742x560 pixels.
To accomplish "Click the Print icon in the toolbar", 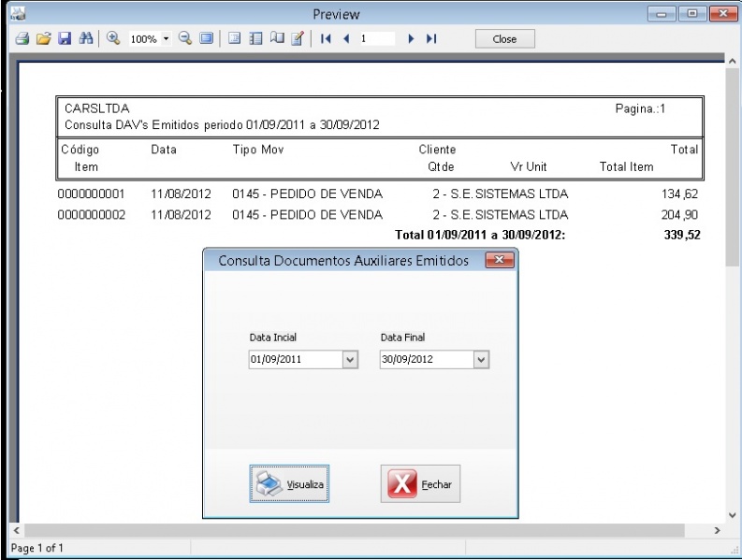I will (x=23, y=39).
